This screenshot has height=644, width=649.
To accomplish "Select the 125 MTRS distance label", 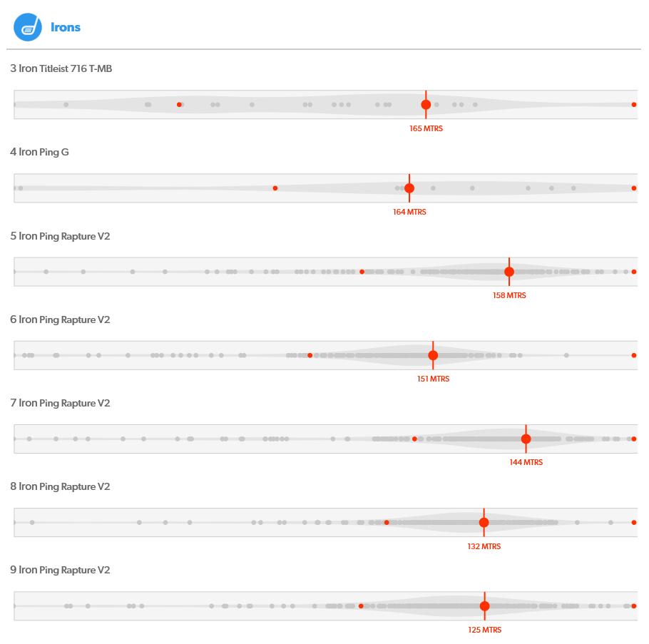I will [484, 630].
